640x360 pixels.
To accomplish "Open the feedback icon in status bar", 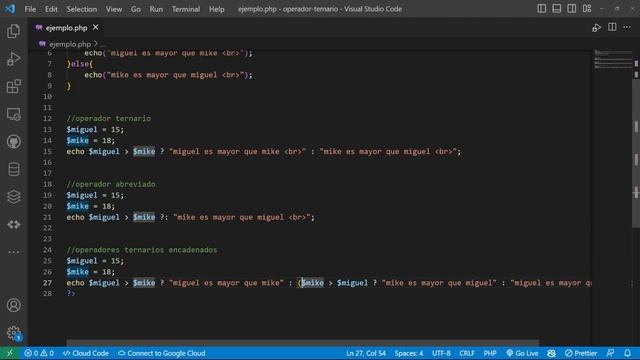I will [610, 353].
